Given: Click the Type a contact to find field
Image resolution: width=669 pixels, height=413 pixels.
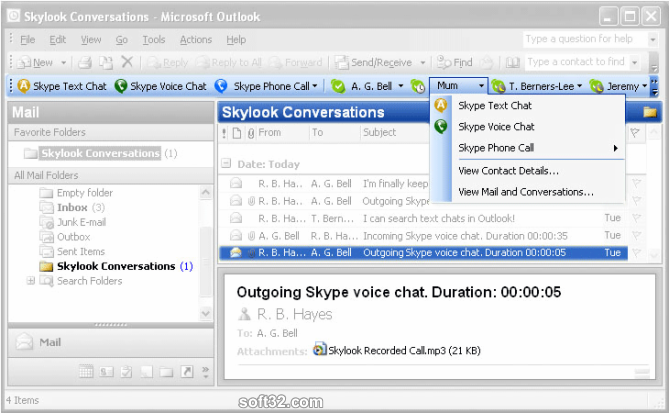Looking at the screenshot, I should pyautogui.click(x=578, y=62).
